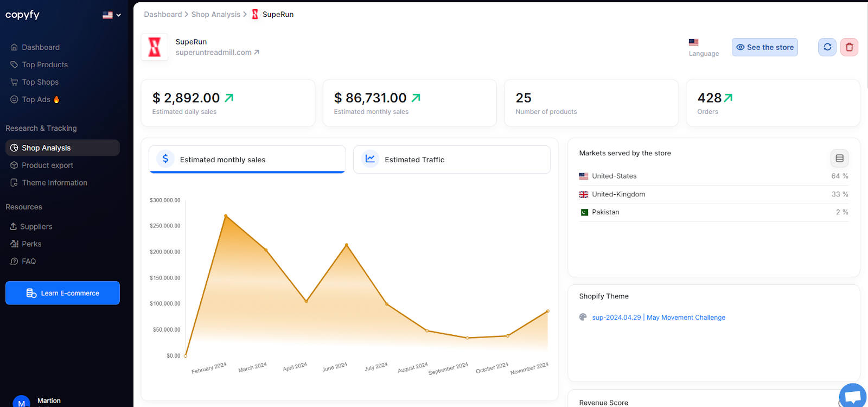Screen dimensions: 868x407
Task: Open sup-2024.04.29 May Movement Challenge theme link
Action: [x=659, y=317]
